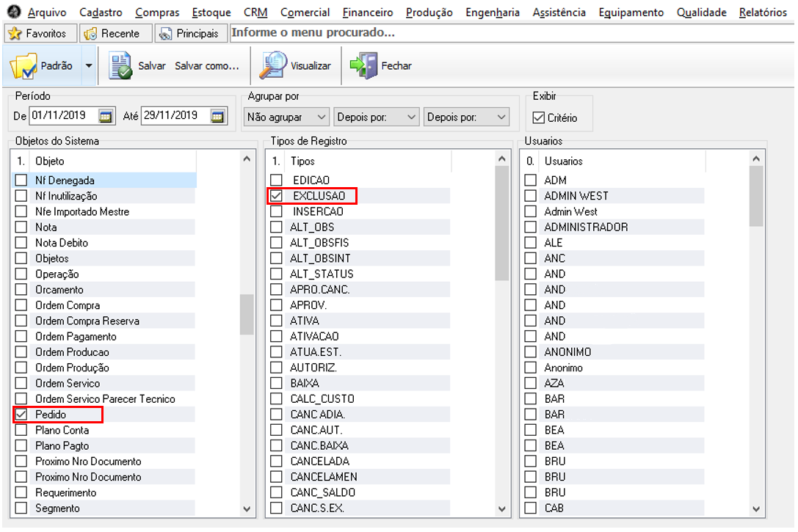This screenshot has height=532, width=798.
Task: Open the Financeiro menu
Action: 368,12
